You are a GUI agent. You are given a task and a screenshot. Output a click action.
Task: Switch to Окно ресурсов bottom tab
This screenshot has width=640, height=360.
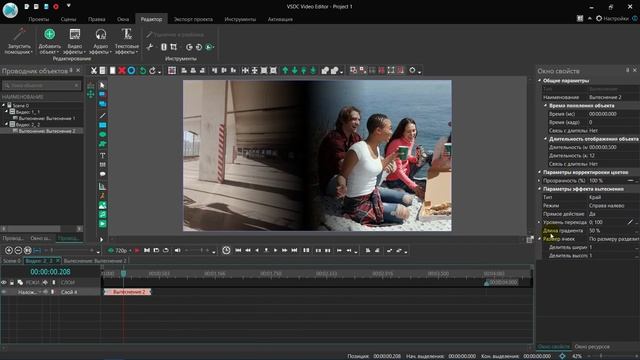(x=592, y=347)
